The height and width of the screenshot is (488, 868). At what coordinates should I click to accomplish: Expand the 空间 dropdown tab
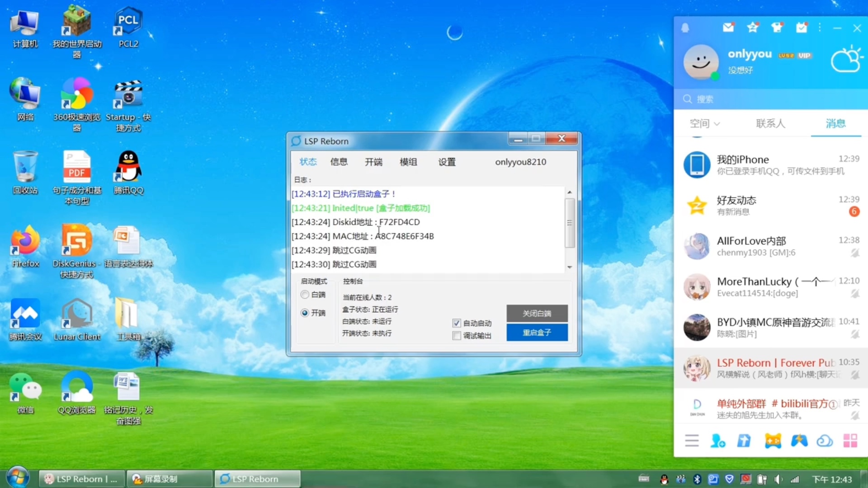point(704,123)
